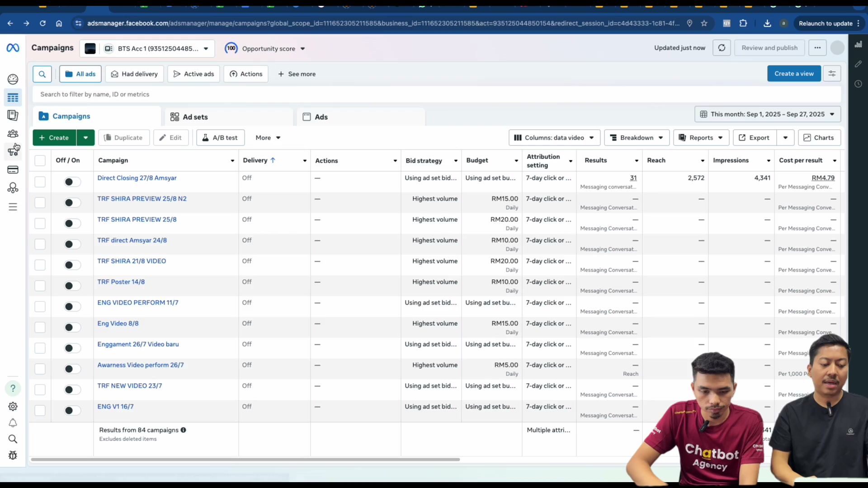Toggle on TRF SHIRA PREVIEW 25/8 N2 campaign
868x488 pixels.
72,202
